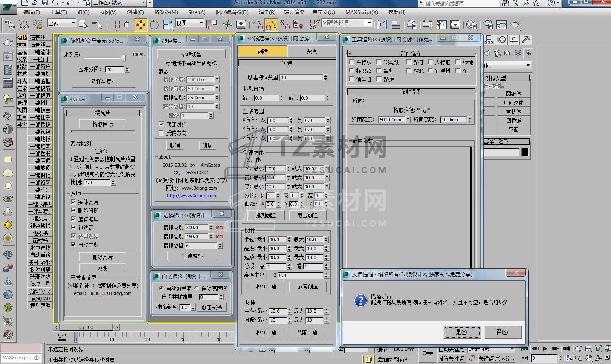Select the Move tool in main toolbar

coord(140,24)
